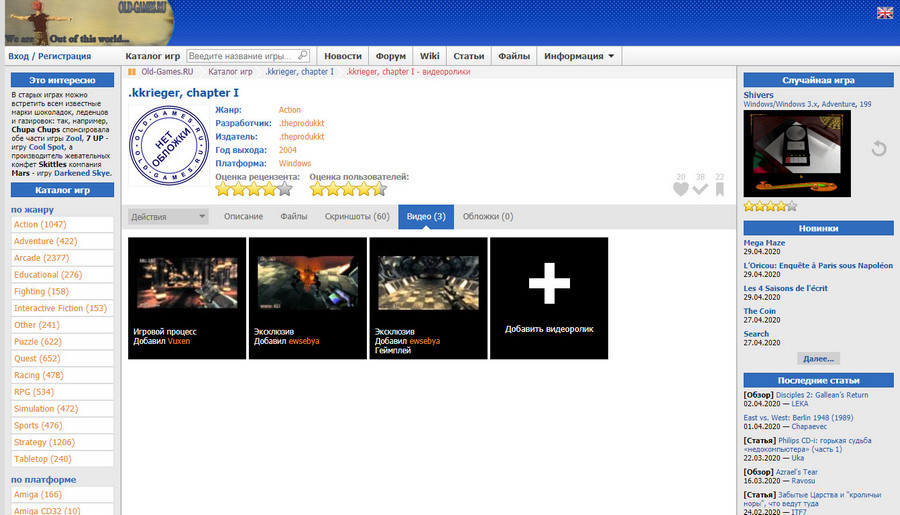Click into the game name search field
The image size is (900, 515).
pyautogui.click(x=241, y=56)
